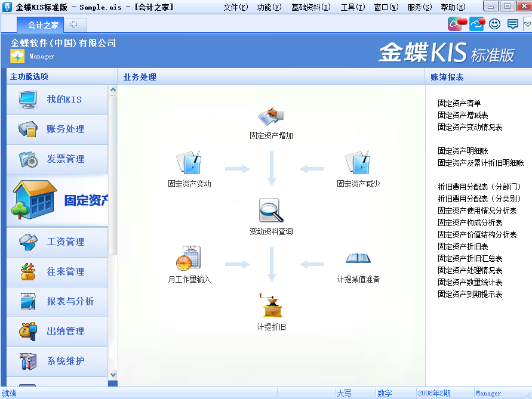Select 往来管理 module in sidebar

coord(57,271)
